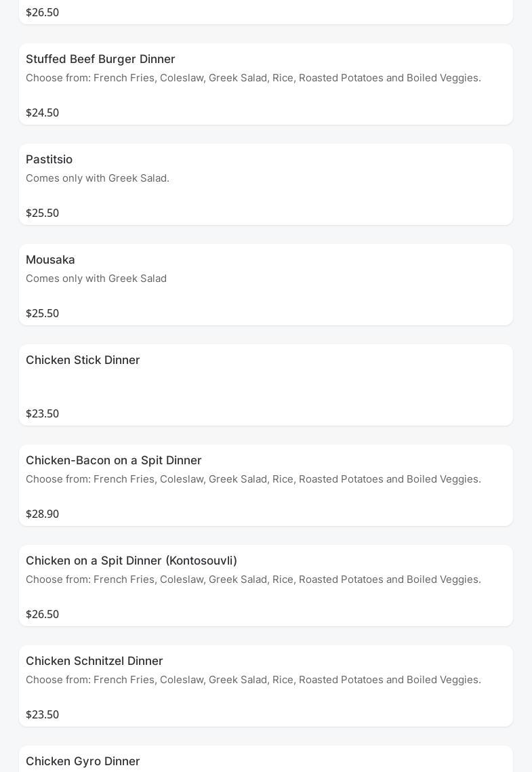This screenshot has height=772, width=532.
Task: Select the Pastitsio $25.50 price
Action: coord(42,213)
